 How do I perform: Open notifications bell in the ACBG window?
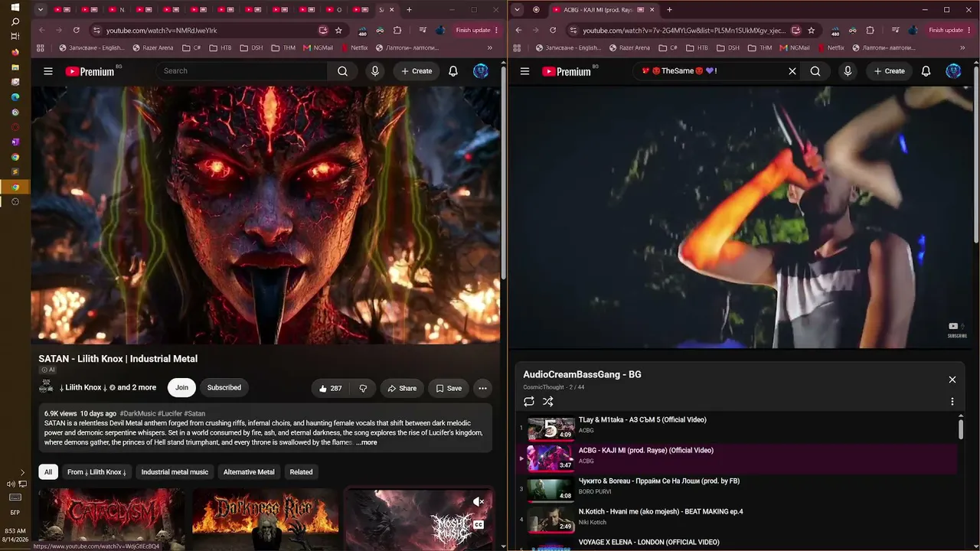[926, 71]
